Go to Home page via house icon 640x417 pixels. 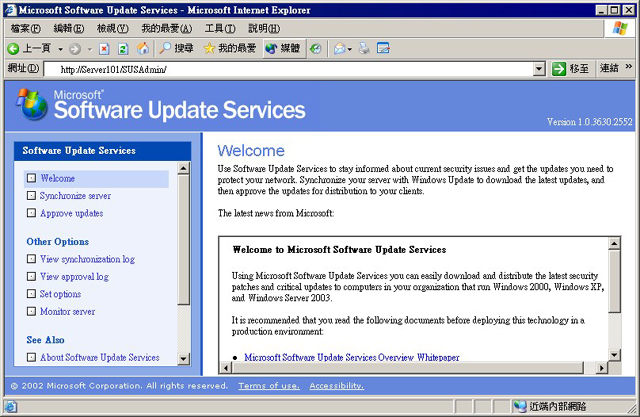point(142,49)
